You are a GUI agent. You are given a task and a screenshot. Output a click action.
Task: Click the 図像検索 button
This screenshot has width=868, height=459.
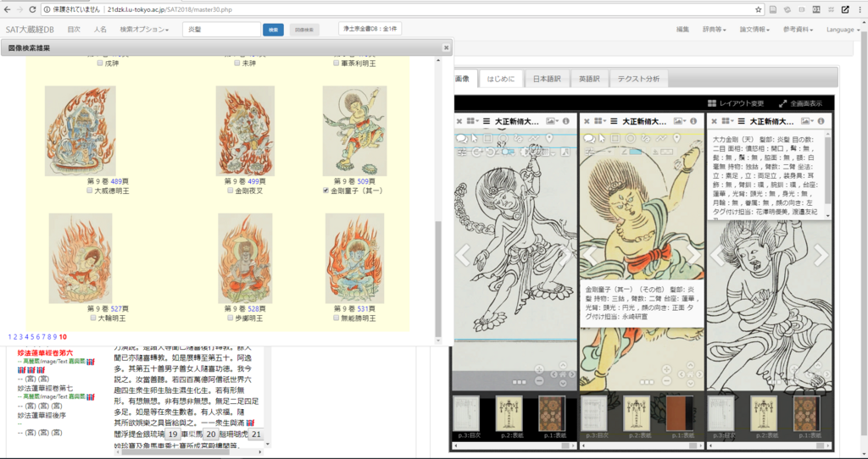304,30
